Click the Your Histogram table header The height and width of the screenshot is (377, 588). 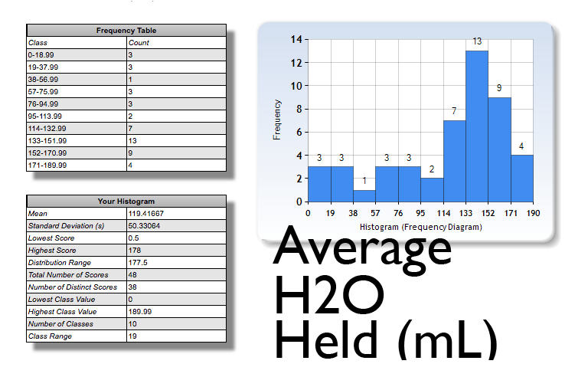pos(126,202)
